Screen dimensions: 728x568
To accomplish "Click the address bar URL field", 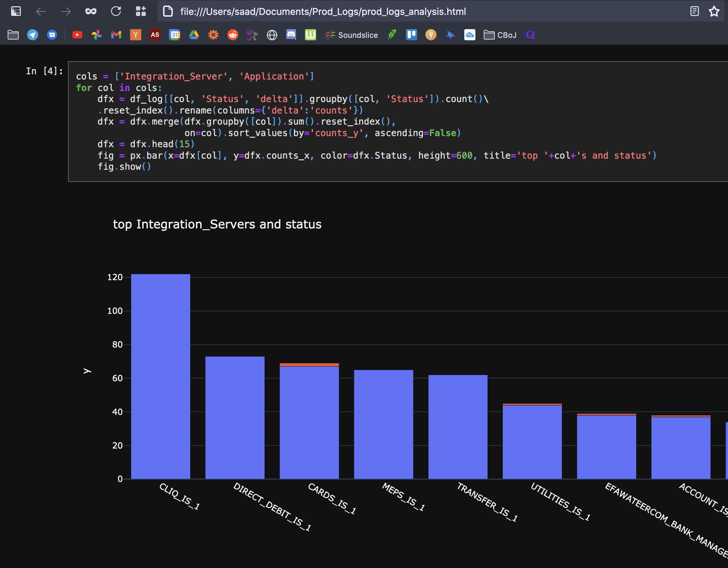I will tap(323, 11).
